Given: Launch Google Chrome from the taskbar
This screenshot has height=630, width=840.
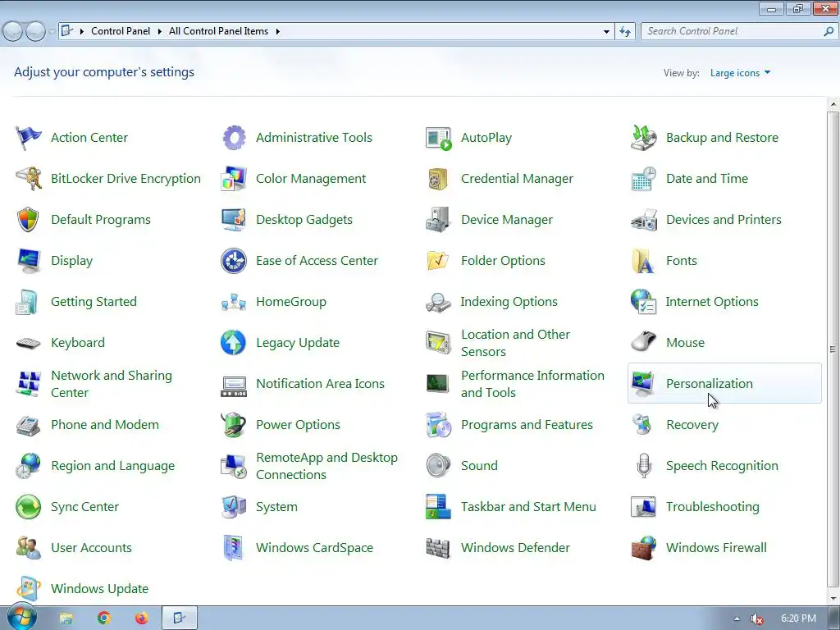Looking at the screenshot, I should pos(104,619).
